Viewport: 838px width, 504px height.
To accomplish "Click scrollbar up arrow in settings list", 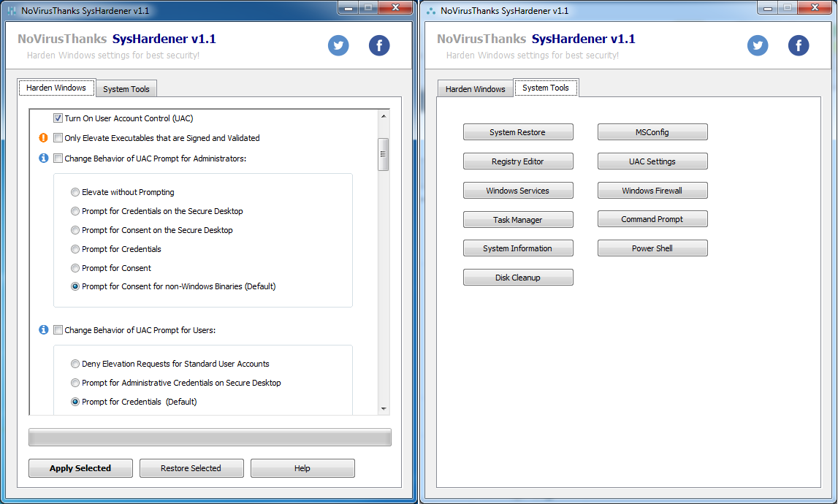I will click(383, 116).
